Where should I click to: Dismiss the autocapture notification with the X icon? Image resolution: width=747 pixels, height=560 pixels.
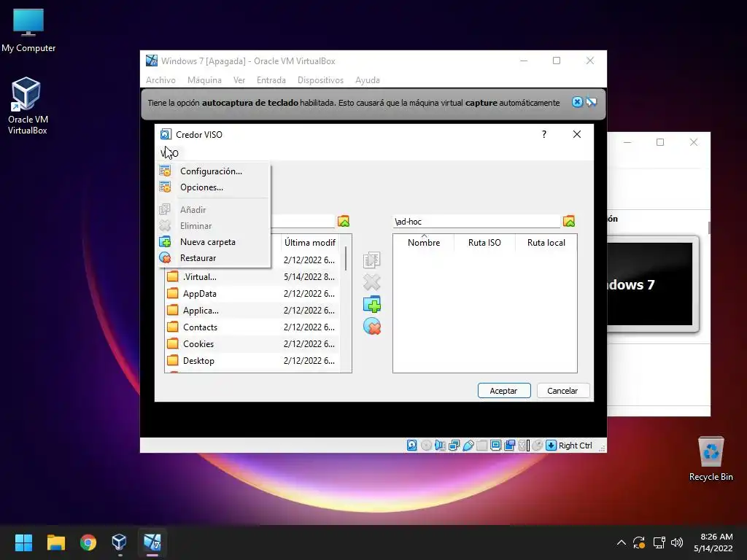(x=577, y=102)
